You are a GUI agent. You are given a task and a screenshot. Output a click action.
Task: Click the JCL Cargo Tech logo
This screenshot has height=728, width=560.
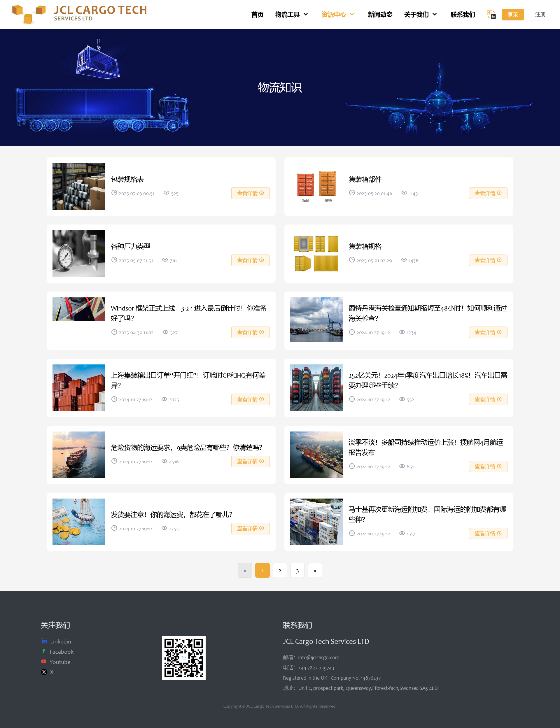(79, 14)
